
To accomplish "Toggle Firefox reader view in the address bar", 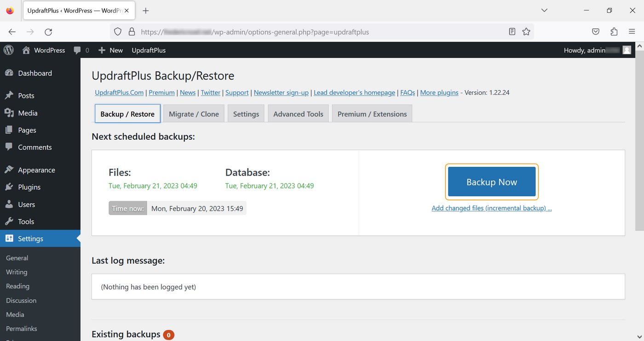I will tap(512, 32).
